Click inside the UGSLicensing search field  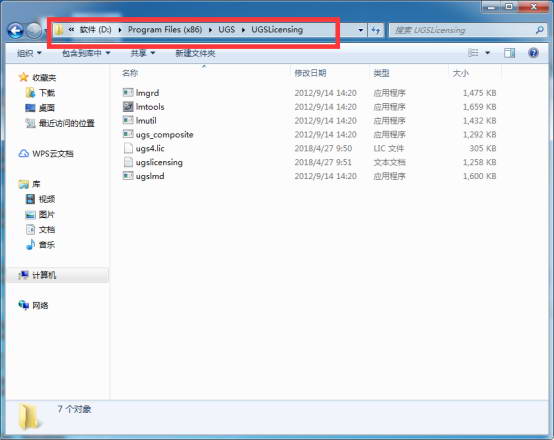tap(462, 30)
